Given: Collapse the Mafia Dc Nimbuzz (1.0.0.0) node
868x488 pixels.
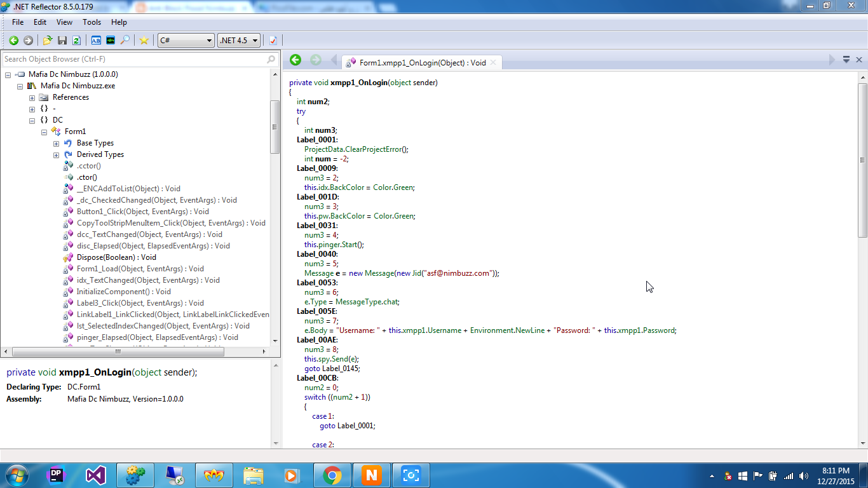Looking at the screenshot, I should (x=8, y=74).
